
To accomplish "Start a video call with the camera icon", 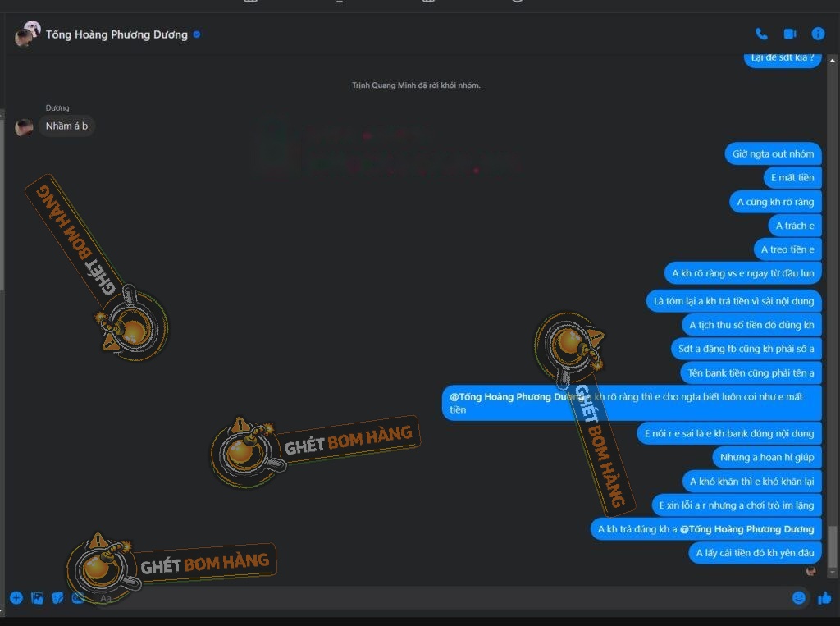I will click(790, 34).
